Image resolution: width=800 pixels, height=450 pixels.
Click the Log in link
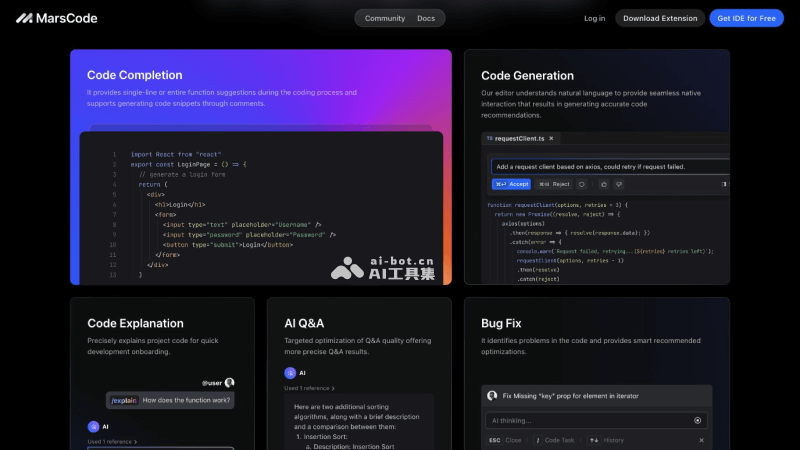(594, 18)
